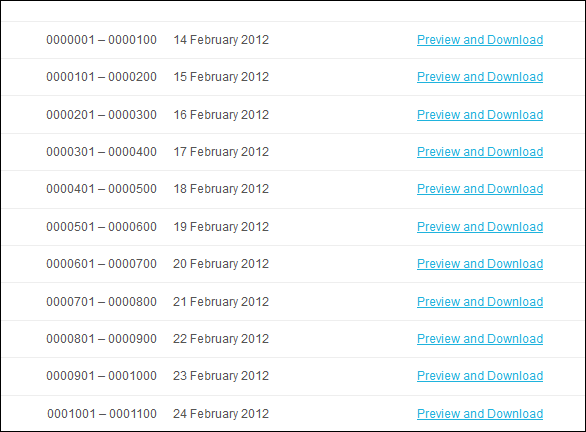Image resolution: width=586 pixels, height=432 pixels.
Task: Select the 0000601 – 0000700 range text
Action: coord(101,264)
